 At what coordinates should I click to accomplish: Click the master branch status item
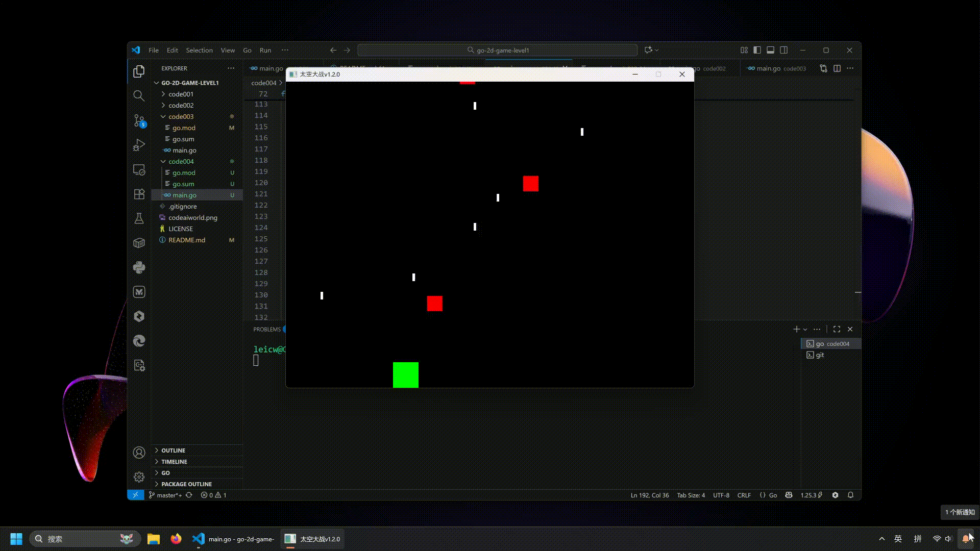(x=165, y=495)
